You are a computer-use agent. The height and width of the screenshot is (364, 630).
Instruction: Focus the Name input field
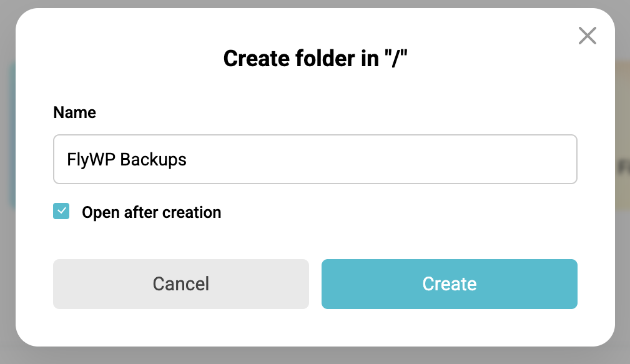(315, 160)
